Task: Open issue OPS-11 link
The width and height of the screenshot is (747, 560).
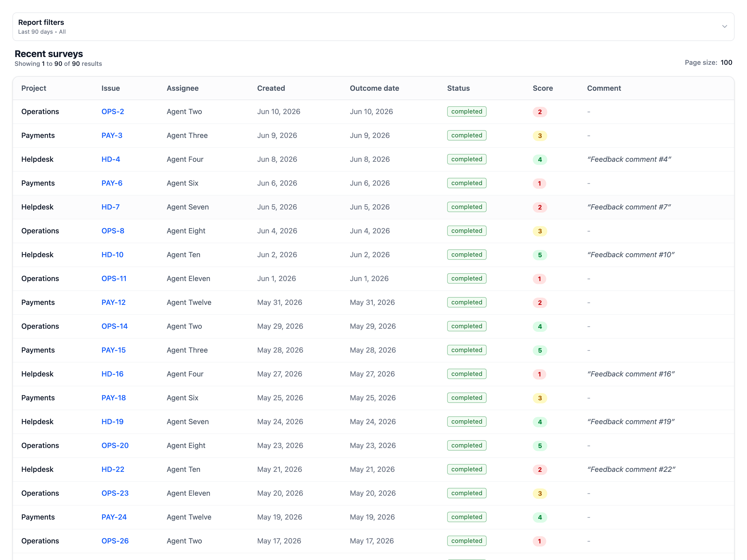Action: pos(114,278)
